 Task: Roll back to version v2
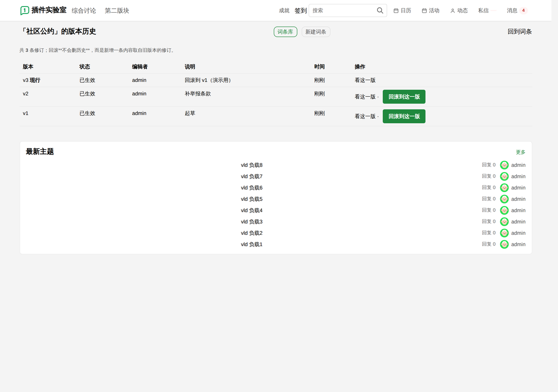pyautogui.click(x=404, y=97)
